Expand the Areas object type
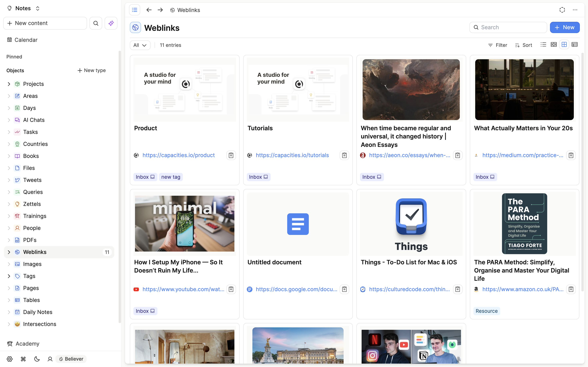588x367 pixels. 9,96
